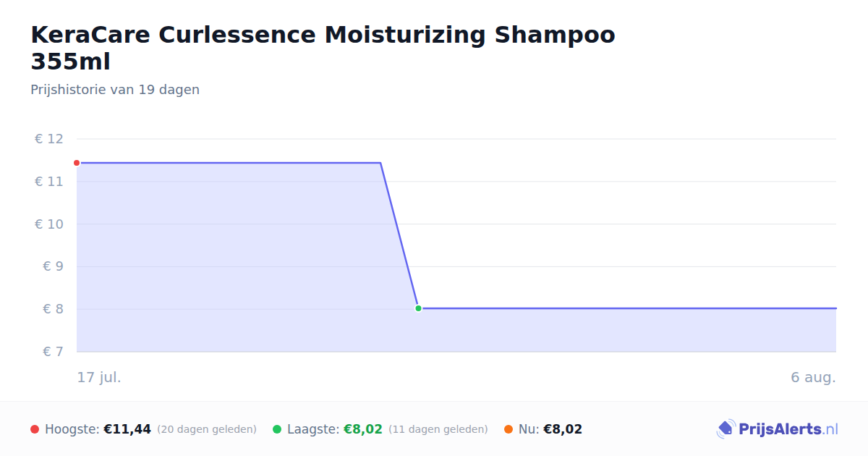The image size is (868, 456).
Task: Click the Nu €8,02 current price
Action: pyautogui.click(x=563, y=429)
